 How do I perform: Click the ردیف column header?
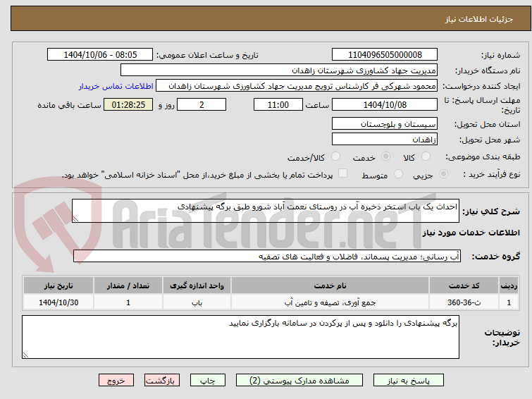509,286
